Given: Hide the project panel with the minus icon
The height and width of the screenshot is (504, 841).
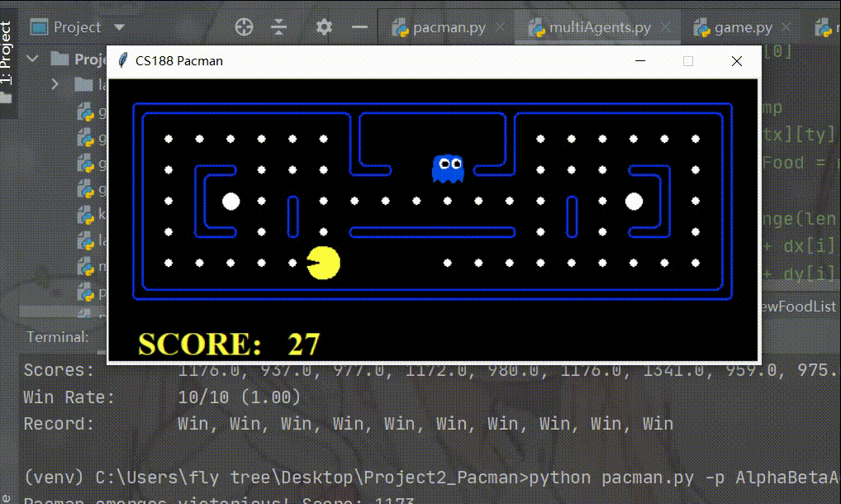Looking at the screenshot, I should point(359,26).
